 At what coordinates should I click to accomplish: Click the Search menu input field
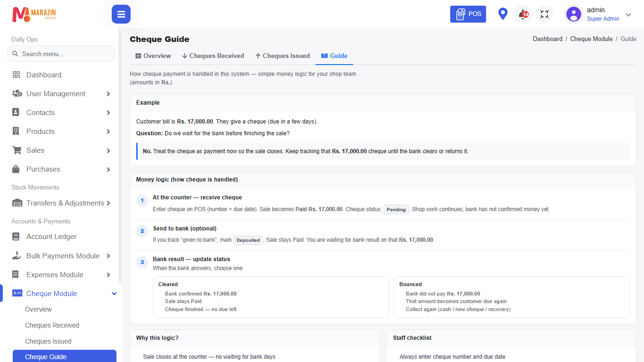click(x=61, y=54)
